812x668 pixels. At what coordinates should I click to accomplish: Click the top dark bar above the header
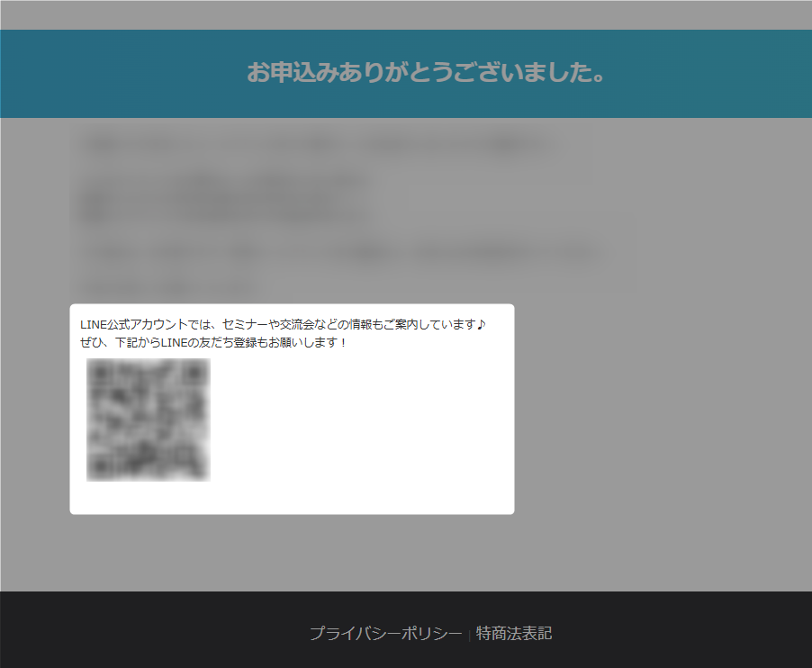406,14
